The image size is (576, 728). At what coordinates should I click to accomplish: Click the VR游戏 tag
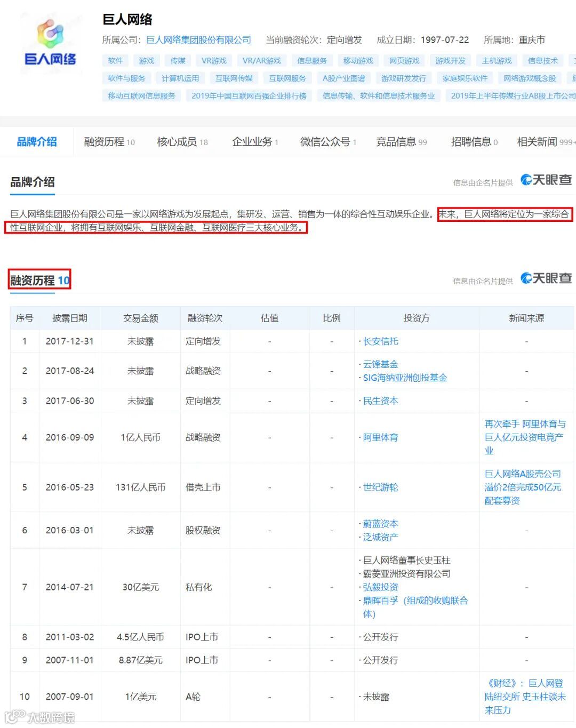214,61
